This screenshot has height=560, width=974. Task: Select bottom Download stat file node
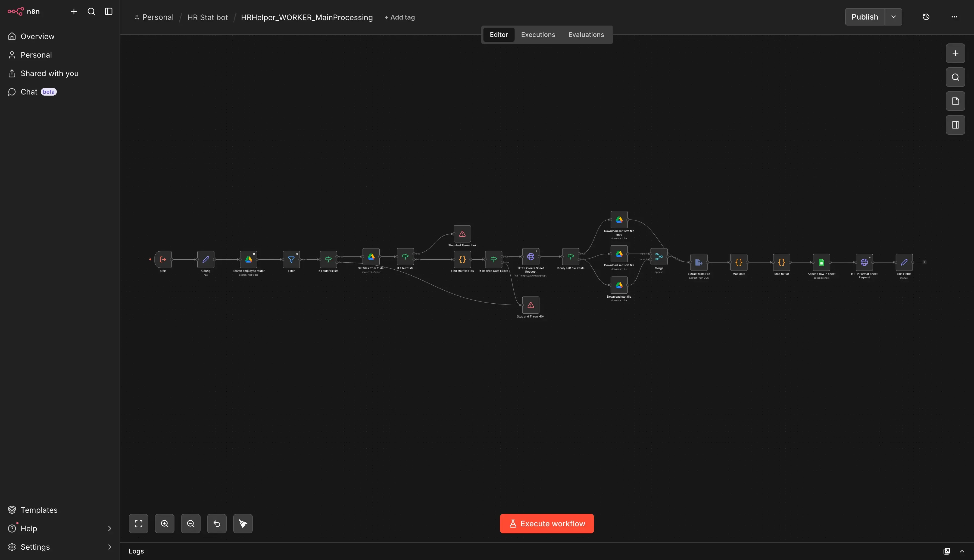tap(619, 285)
